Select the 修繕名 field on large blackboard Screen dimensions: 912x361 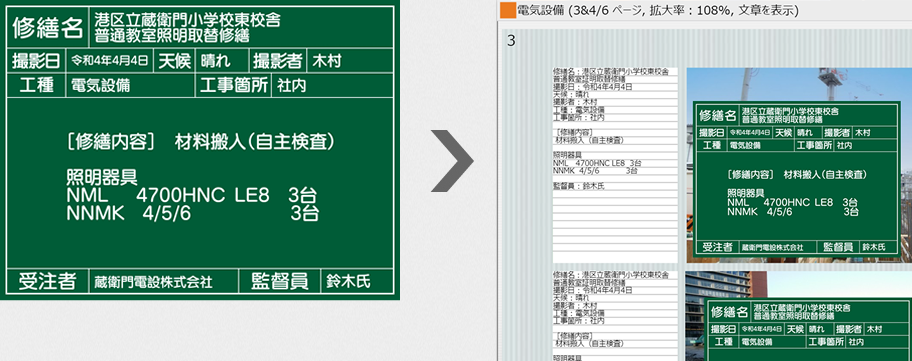point(201,27)
